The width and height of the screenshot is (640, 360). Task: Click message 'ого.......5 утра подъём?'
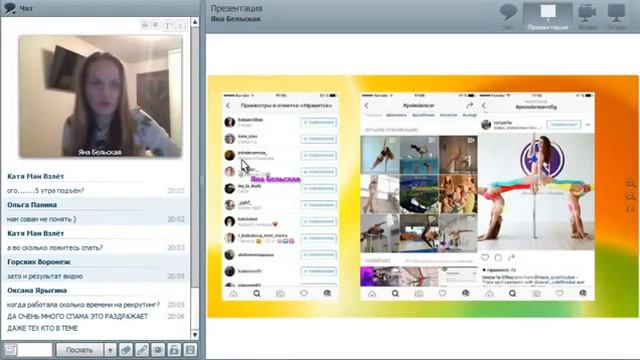point(45,191)
